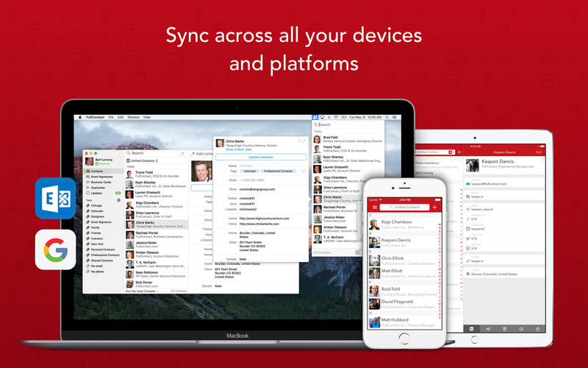Select Contacts in the Mac sidebar
Screen dimensions: 588x368
[x=103, y=171]
